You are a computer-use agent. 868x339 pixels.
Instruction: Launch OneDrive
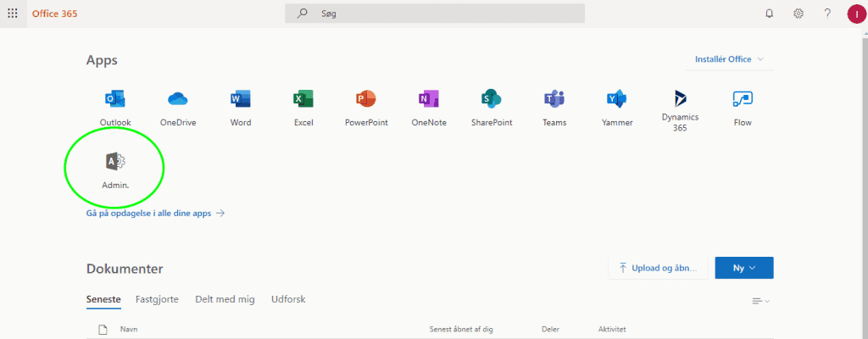178,108
